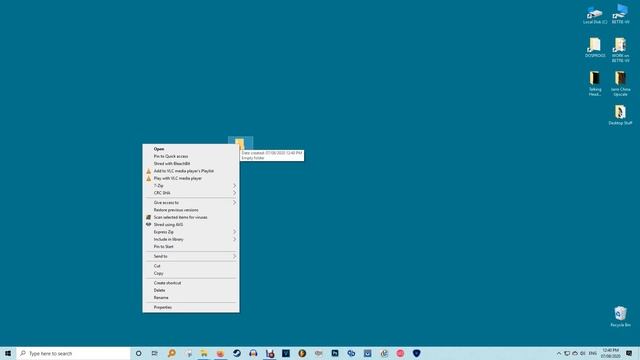Open the DOSPROGS folder shortcut

coord(595,47)
